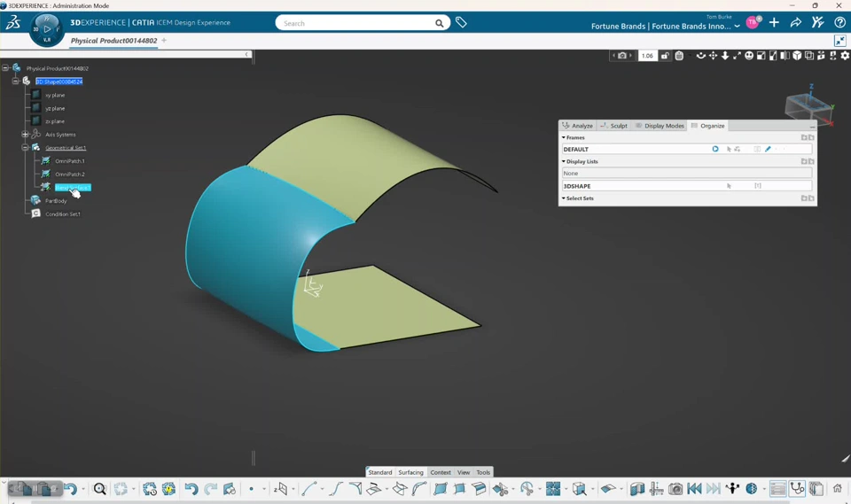
Task: Click the 1.06 value field
Action: point(647,56)
